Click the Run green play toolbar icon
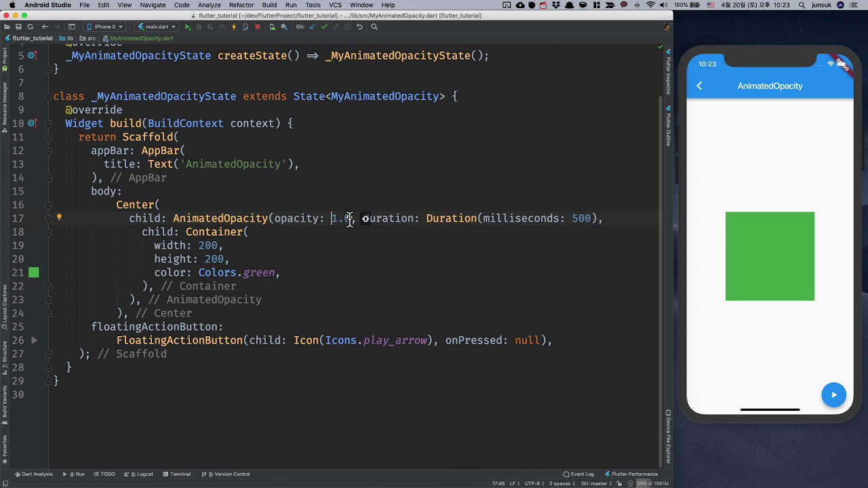868x488 pixels. click(188, 27)
